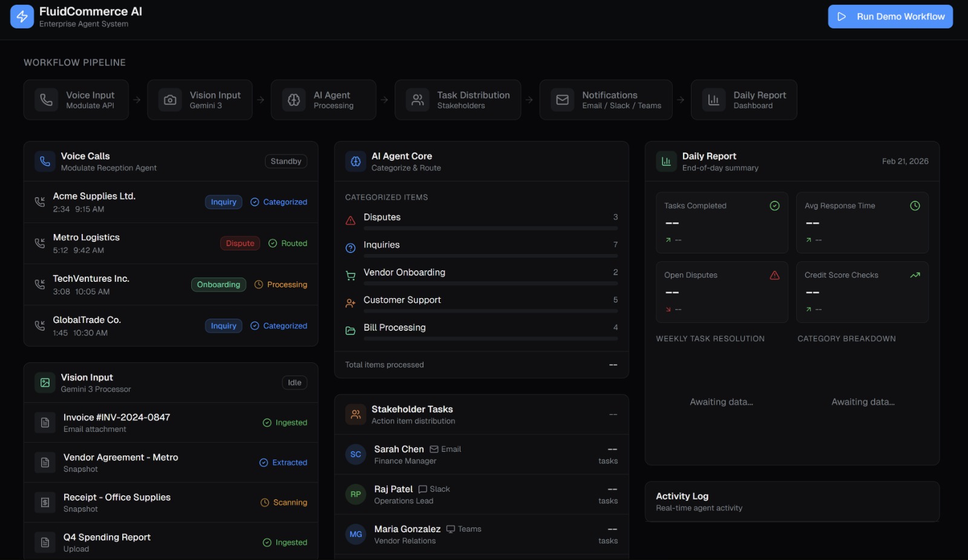The height and width of the screenshot is (560, 968).
Task: Open Invoice #INV-2024-0847 item
Action: [x=171, y=423]
